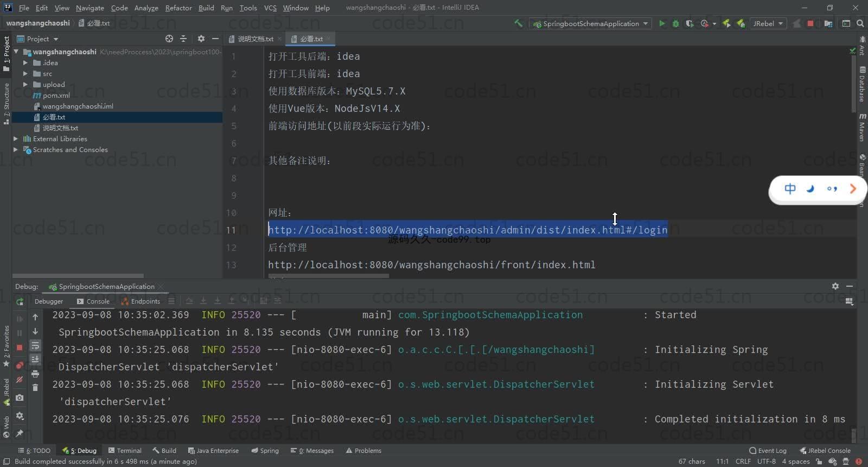This screenshot has height=467, width=868.
Task: Collapse the wangshangchaoshi root folder
Action: [16, 52]
